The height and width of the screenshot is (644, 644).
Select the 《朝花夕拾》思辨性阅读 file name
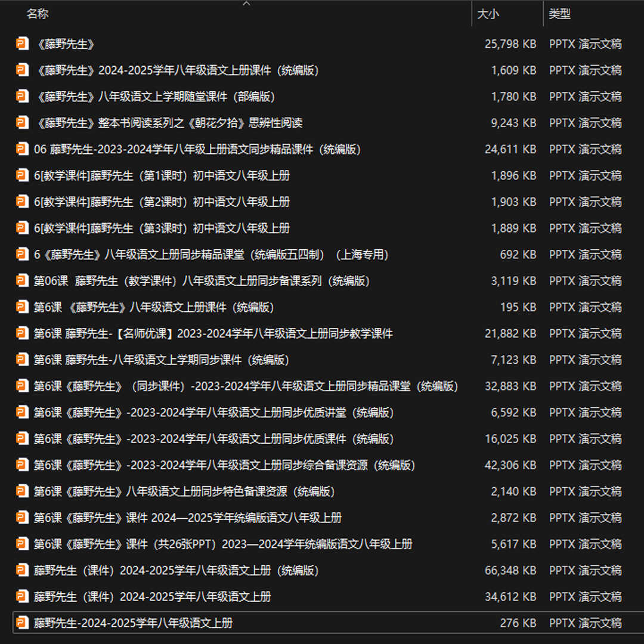pyautogui.click(x=169, y=123)
